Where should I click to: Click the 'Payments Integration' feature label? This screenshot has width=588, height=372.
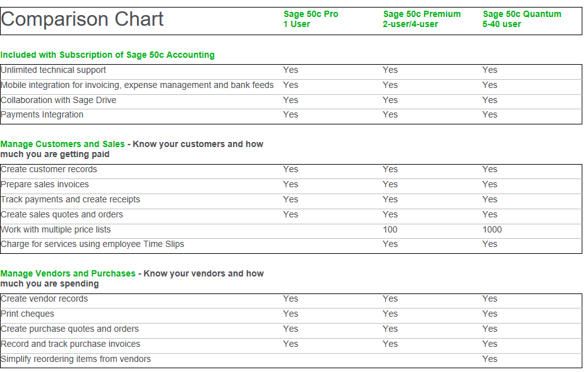tap(42, 114)
